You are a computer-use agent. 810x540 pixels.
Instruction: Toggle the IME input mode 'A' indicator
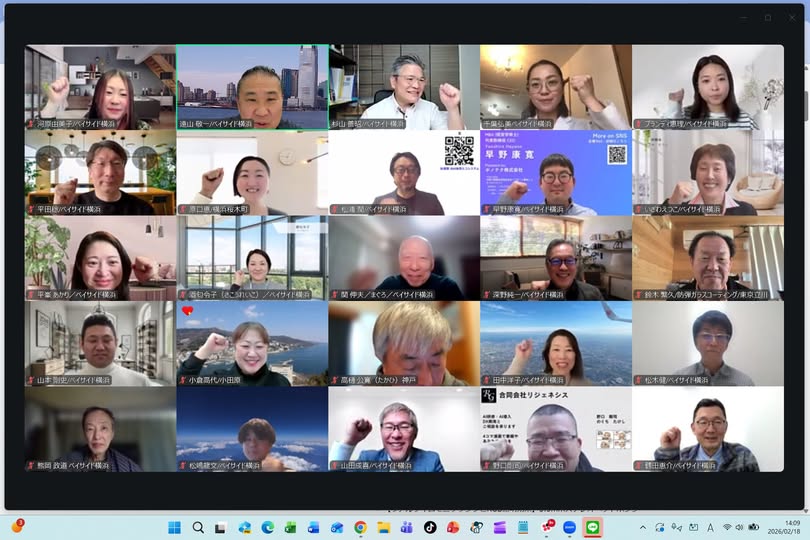click(710, 527)
